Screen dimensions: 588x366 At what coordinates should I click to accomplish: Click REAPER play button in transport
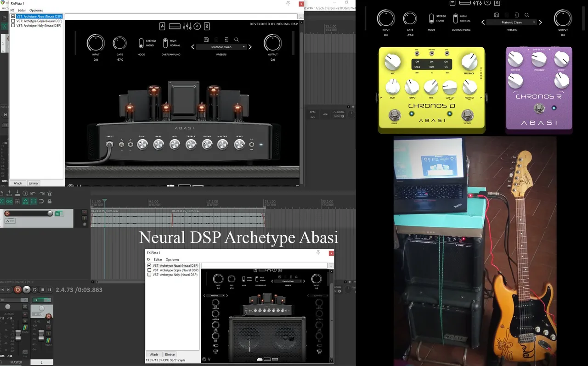pyautogui.click(x=27, y=289)
